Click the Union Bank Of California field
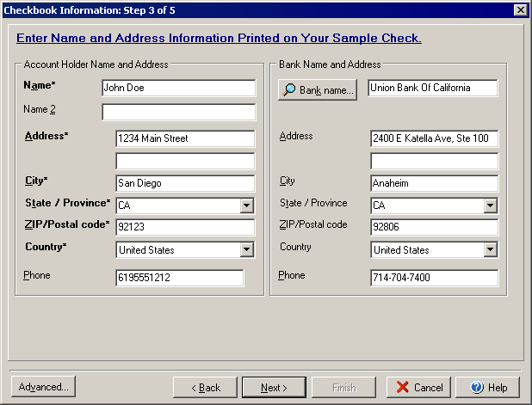Screen dimensions: 532x405 click(x=433, y=88)
